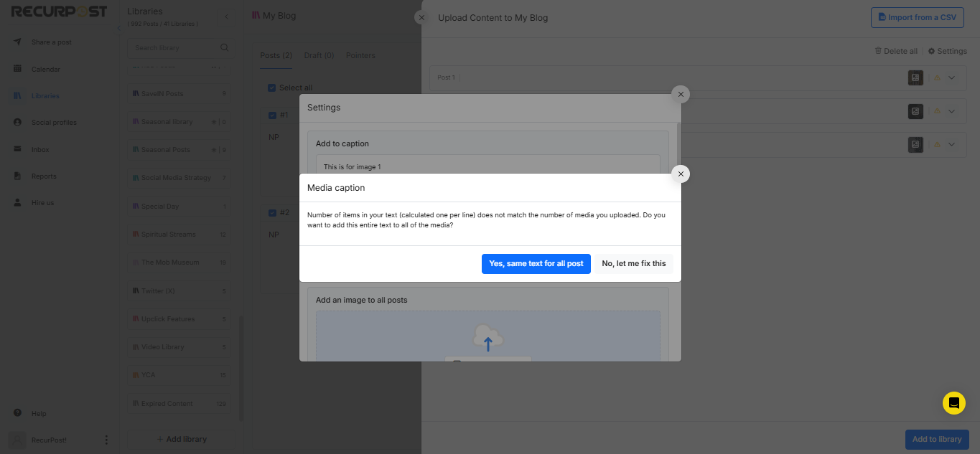The image size is (980, 454).
Task: Click the Social profiles icon
Action: click(x=17, y=122)
